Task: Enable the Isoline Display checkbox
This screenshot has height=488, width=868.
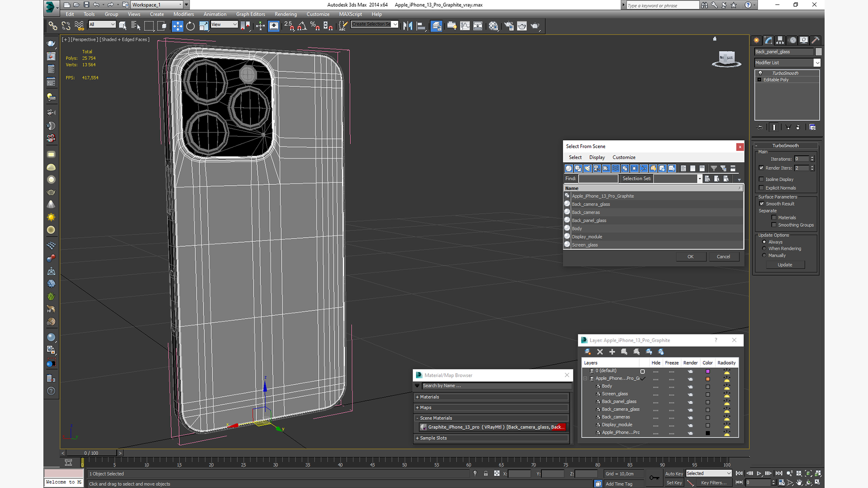Action: [761, 179]
